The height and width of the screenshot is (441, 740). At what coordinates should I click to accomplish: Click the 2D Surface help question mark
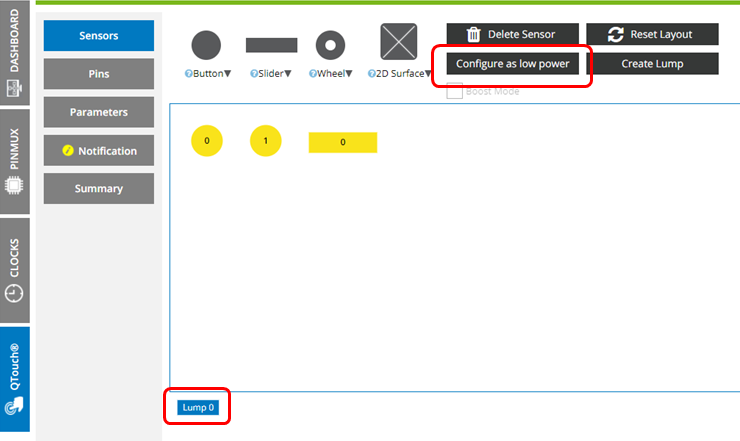point(370,73)
